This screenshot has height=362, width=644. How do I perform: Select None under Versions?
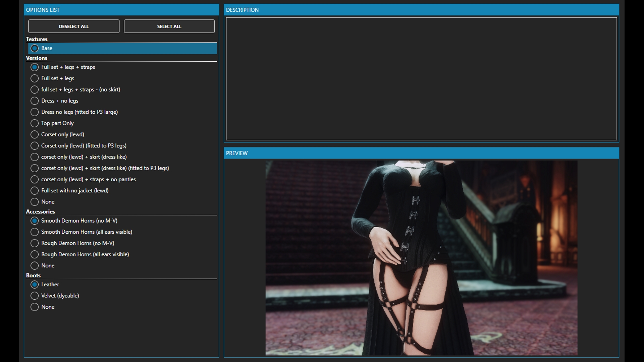tap(43, 202)
